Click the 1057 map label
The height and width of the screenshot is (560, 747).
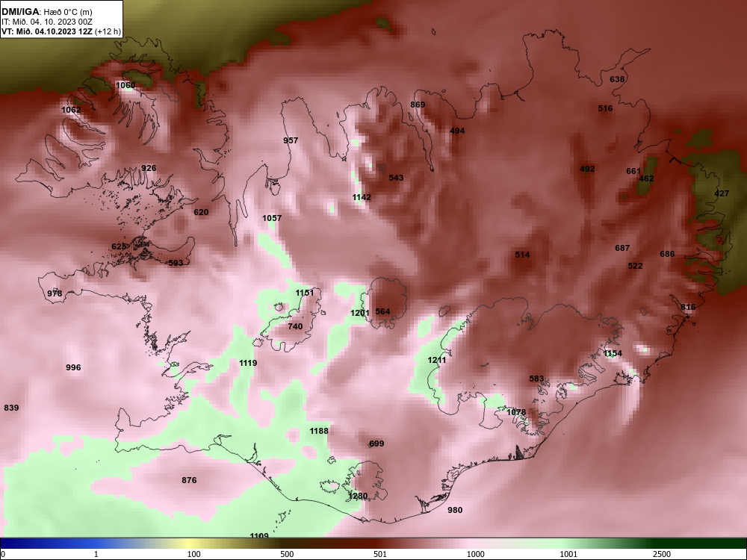[272, 218]
